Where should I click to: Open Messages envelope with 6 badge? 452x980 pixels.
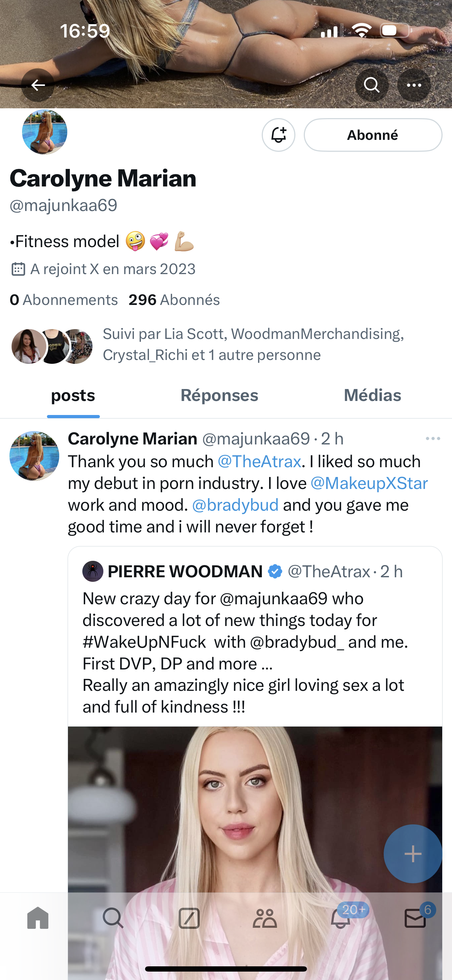[x=415, y=918]
